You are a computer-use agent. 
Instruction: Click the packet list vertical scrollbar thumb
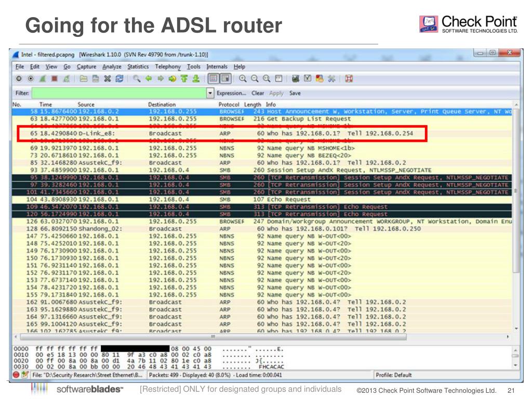coord(516,190)
